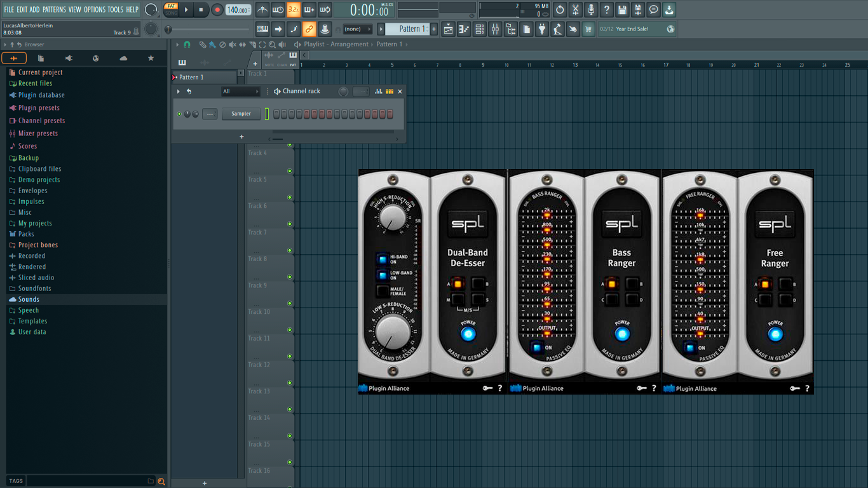
Task: Mute Track 5 with its green dot
Action: click(290, 198)
